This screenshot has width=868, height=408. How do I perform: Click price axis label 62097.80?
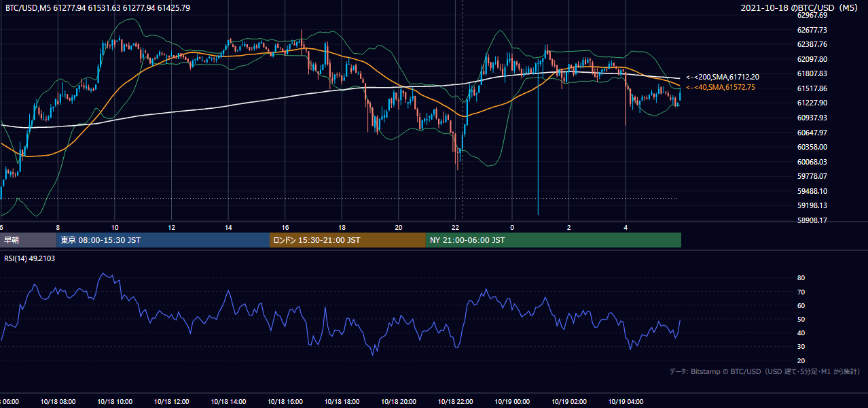(x=812, y=59)
